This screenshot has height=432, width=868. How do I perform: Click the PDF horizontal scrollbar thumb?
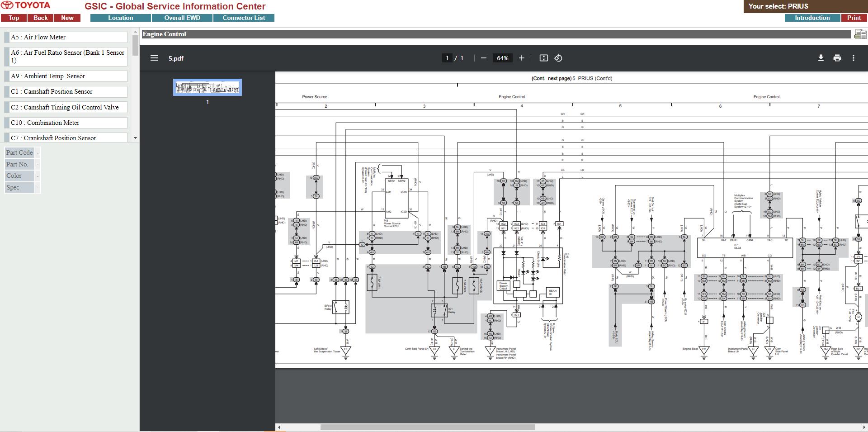coord(428,427)
